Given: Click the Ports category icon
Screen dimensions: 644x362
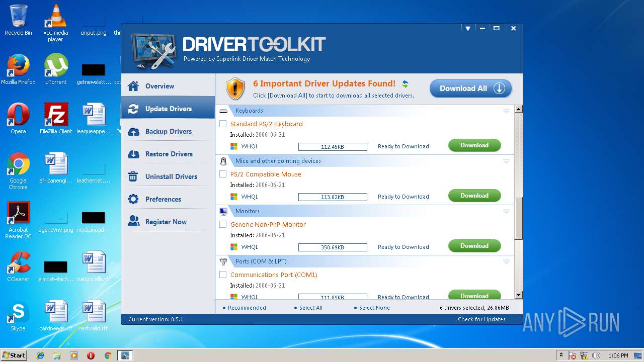Looking at the screenshot, I should point(224,261).
